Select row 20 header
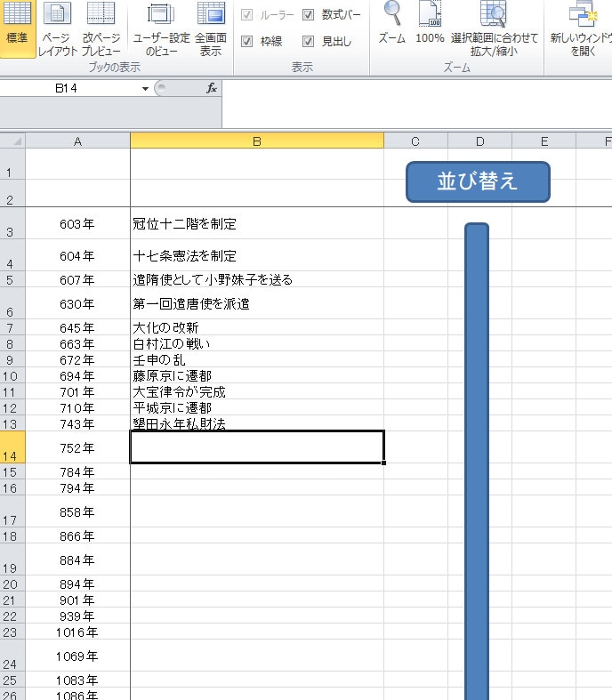The image size is (612, 700). tap(12, 584)
